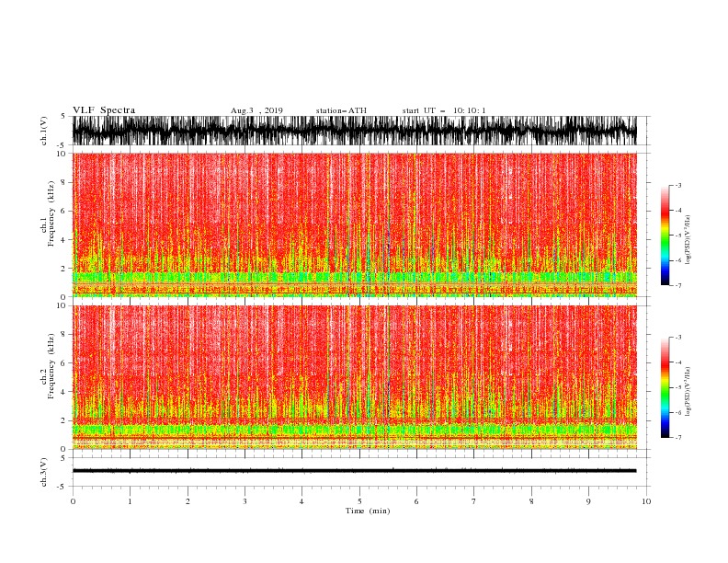728x563 pixels.
Task: Click the "ch.1 Frequency (kHz)" axis label
Action: 48,214
